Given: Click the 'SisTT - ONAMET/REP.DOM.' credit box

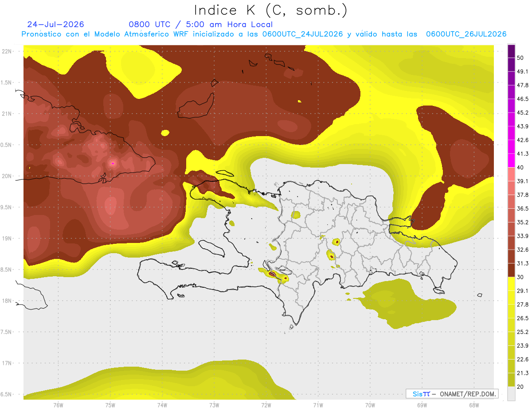Looking at the screenshot, I should 452,394.
